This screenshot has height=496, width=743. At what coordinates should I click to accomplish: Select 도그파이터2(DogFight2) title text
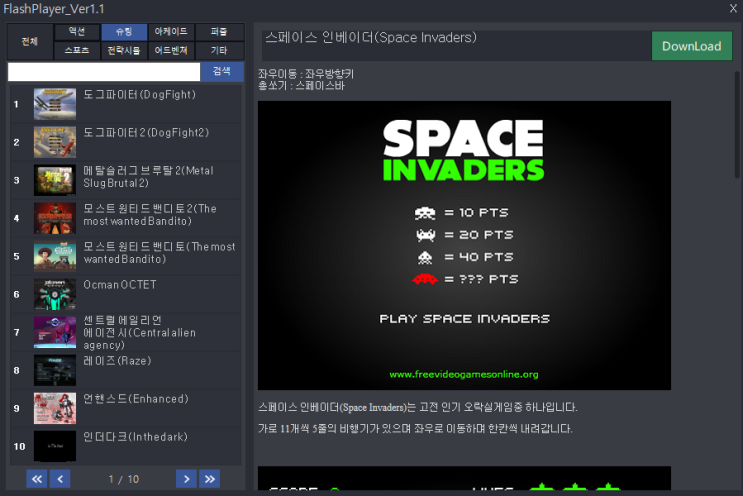(146, 133)
